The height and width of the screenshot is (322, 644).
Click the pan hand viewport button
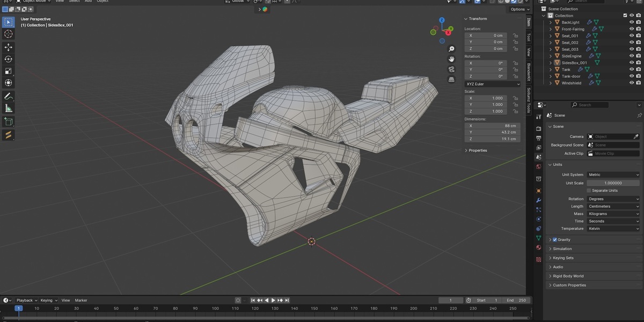pyautogui.click(x=452, y=59)
